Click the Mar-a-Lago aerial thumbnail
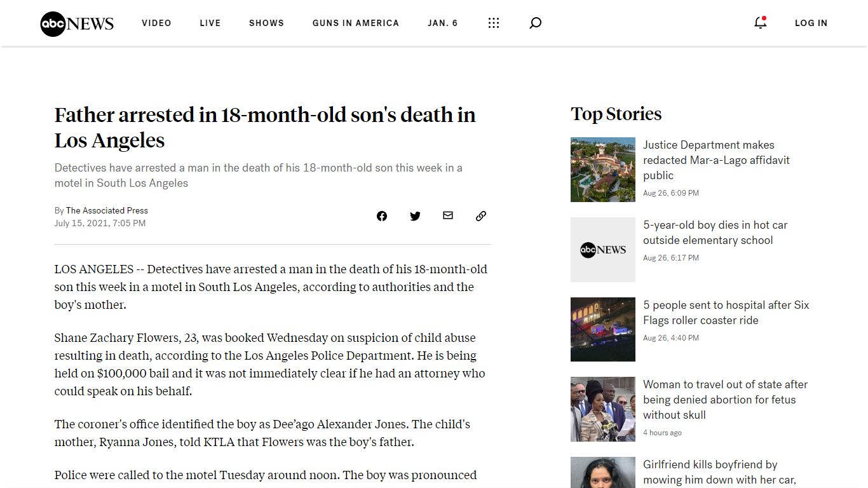Screen dimensions: 868x488 click(x=603, y=170)
